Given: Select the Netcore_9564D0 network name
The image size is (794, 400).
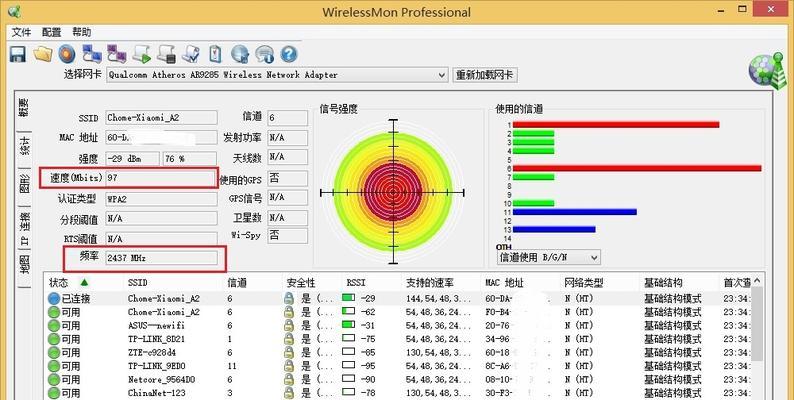Looking at the screenshot, I should 162,379.
